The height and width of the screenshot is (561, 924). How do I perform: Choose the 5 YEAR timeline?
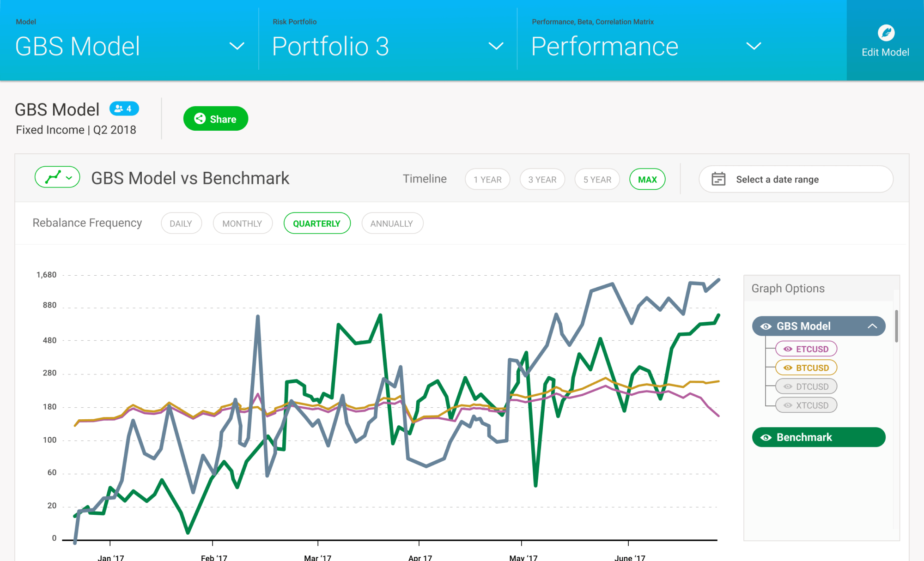point(597,179)
